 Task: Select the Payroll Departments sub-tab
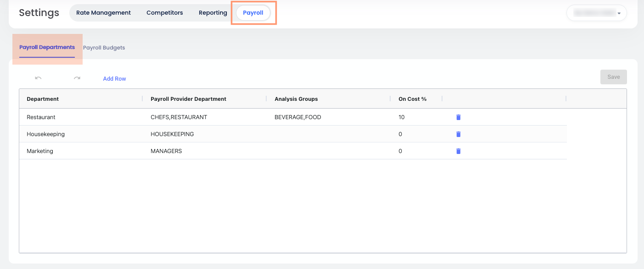tap(47, 48)
